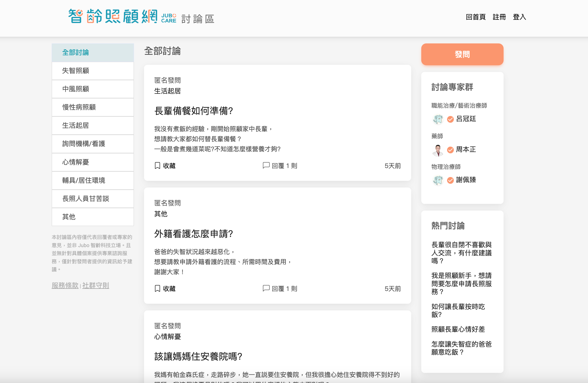
Task: Select the 詢問機構/看護 category
Action: point(93,144)
